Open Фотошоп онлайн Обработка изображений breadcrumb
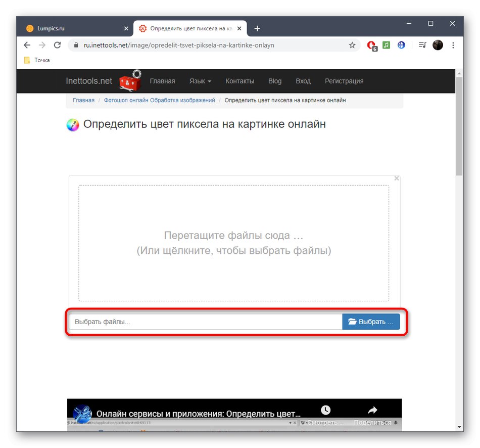Viewport: 480px width, 448px height. 159,100
